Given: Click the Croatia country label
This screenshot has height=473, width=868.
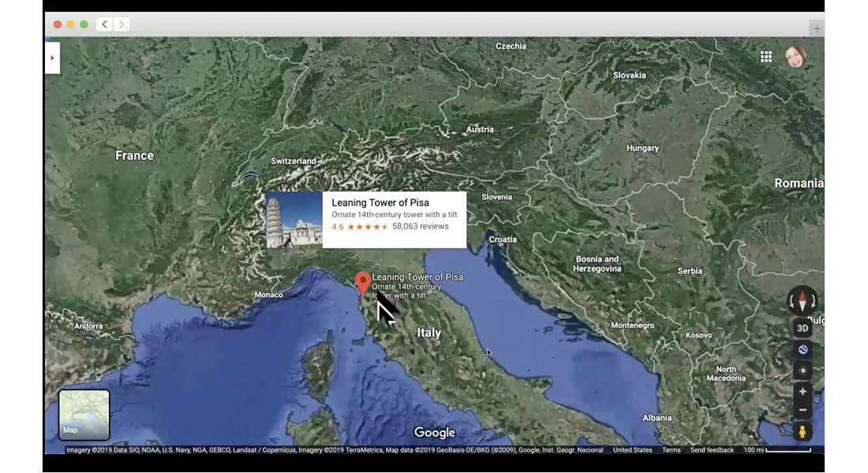Looking at the screenshot, I should (x=503, y=239).
